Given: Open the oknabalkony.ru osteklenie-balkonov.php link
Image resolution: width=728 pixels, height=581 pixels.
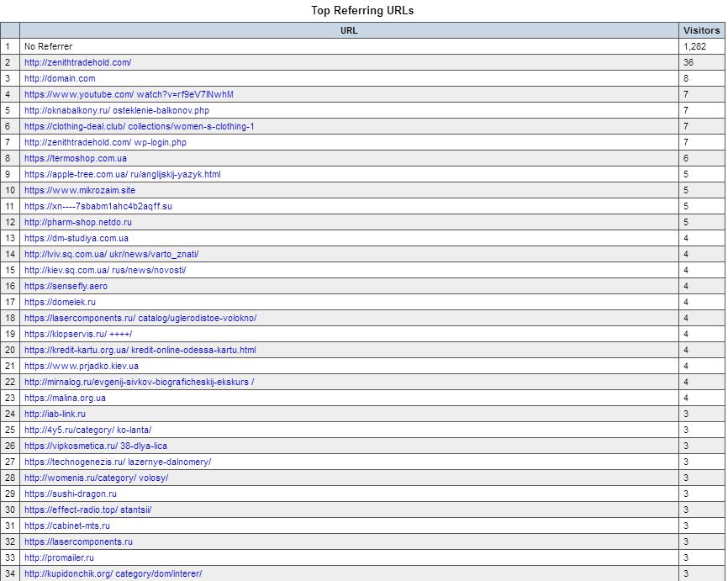Looking at the screenshot, I should coord(117,110).
